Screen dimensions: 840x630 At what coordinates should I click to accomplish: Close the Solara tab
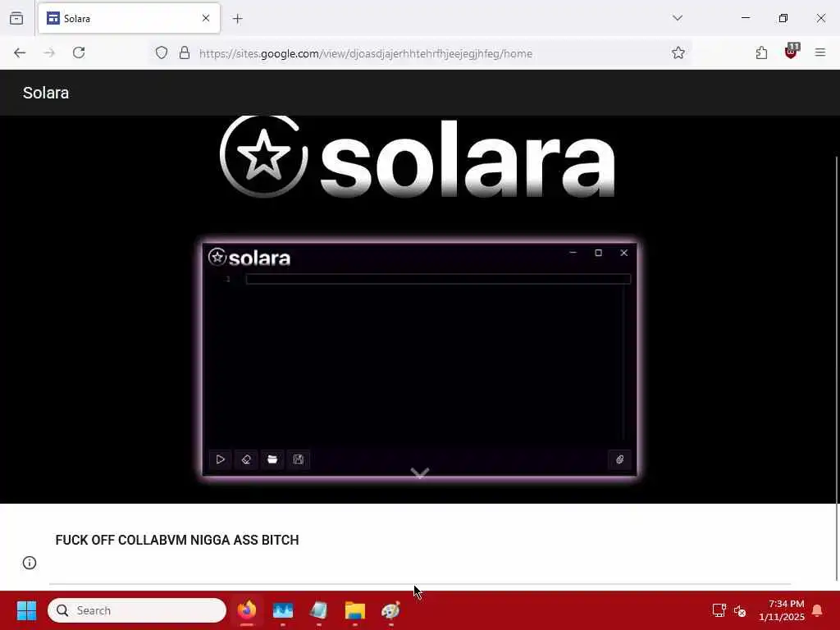point(206,18)
